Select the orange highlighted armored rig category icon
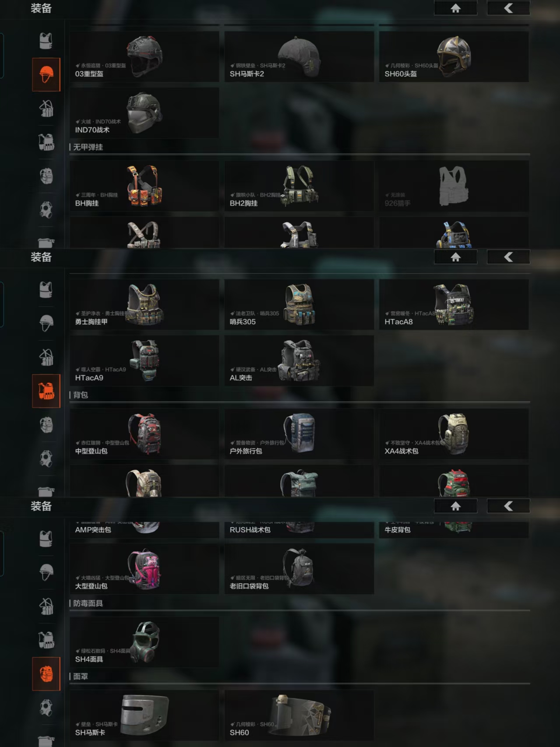The width and height of the screenshot is (560, 747). pyautogui.click(x=46, y=391)
